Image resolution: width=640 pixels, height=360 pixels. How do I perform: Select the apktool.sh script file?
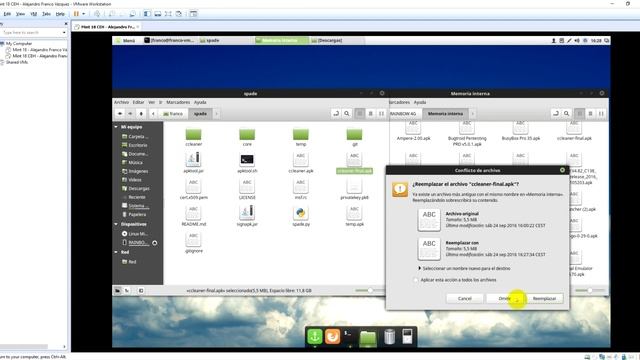(247, 162)
